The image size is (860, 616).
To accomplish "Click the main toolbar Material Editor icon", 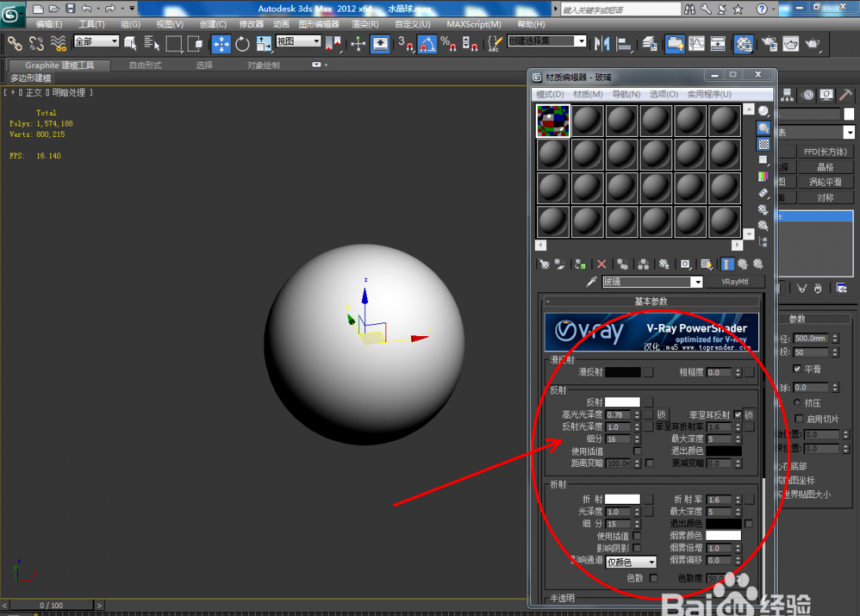I will pyautogui.click(x=743, y=44).
